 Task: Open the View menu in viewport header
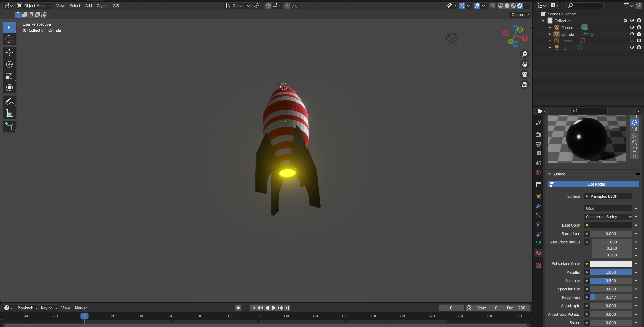(60, 6)
